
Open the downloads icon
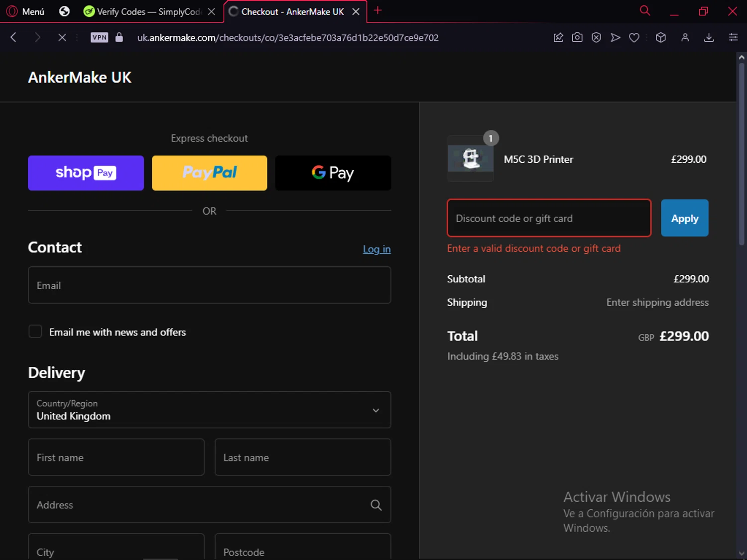tap(709, 37)
